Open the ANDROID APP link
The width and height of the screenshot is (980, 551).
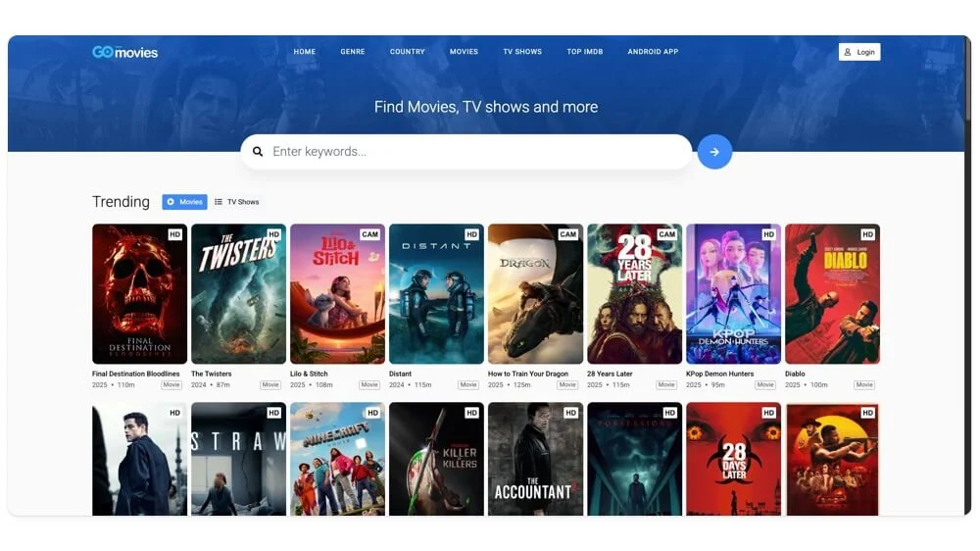[x=653, y=52]
